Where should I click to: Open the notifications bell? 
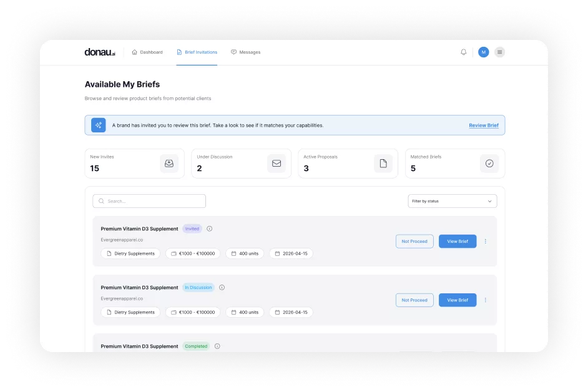coord(463,52)
